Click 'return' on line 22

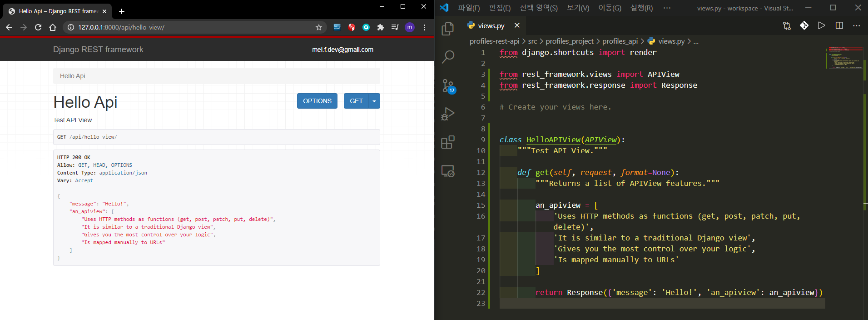(549, 292)
